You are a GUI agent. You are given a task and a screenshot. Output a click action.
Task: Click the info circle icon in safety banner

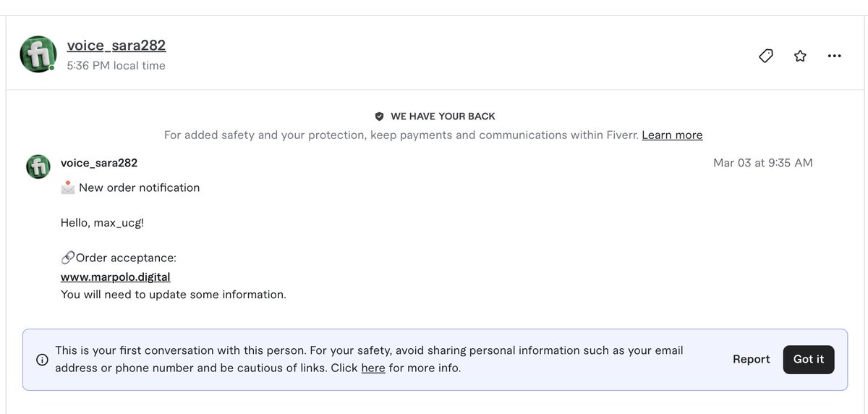point(43,360)
